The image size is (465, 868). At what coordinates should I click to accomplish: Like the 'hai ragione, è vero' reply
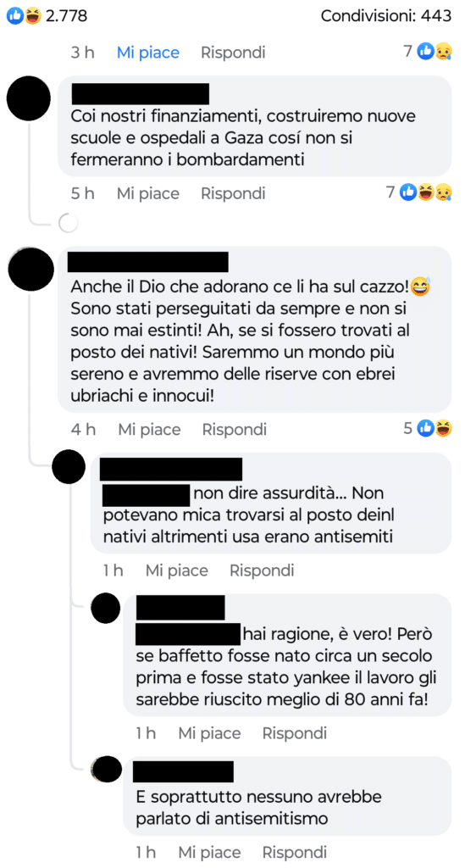[209, 733]
